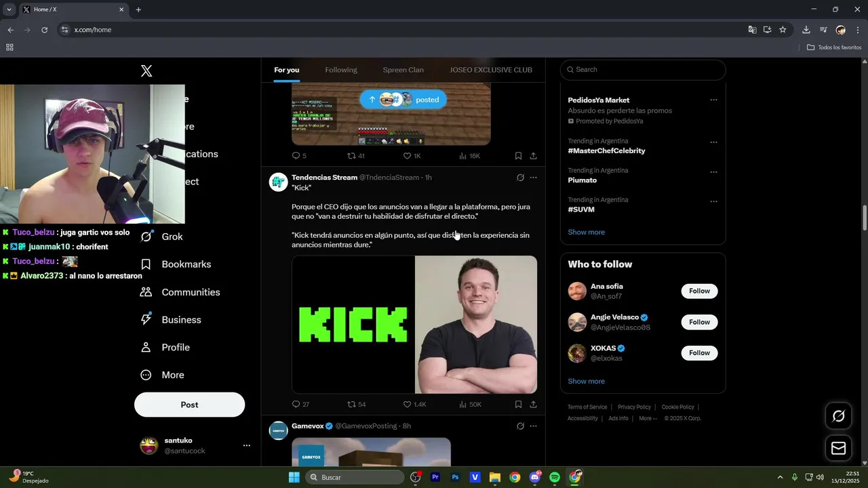Click the translate page icon
The width and height of the screenshot is (868, 488).
(x=752, y=30)
